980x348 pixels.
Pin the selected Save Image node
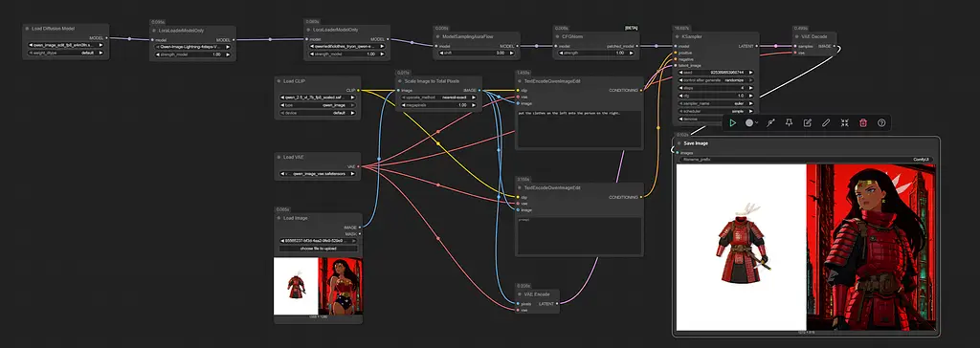(x=789, y=123)
